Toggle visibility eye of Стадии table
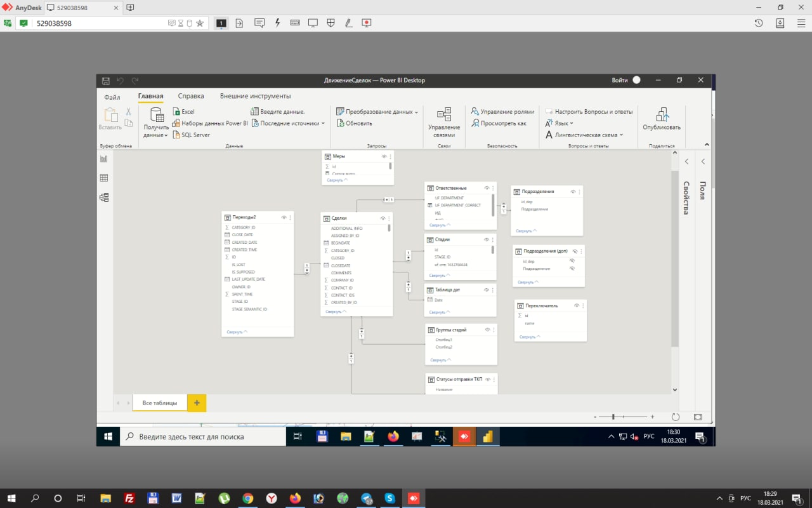The height and width of the screenshot is (508, 812). pyautogui.click(x=487, y=239)
